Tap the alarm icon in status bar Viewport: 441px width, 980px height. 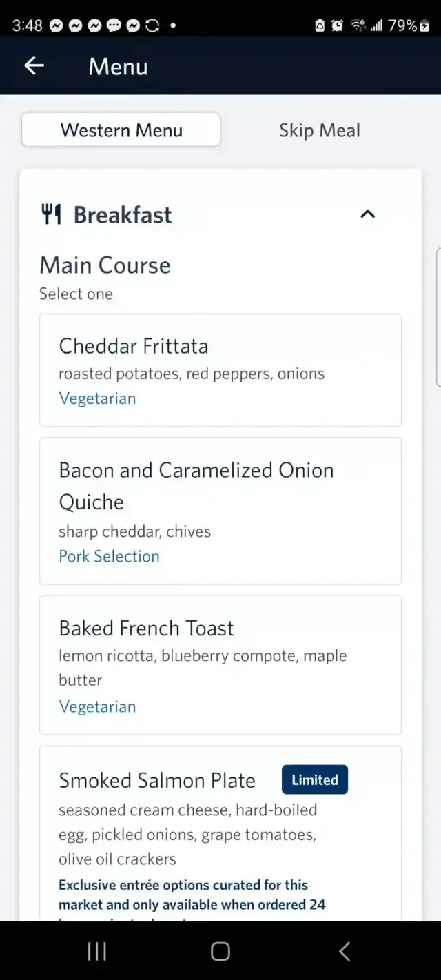(338, 25)
